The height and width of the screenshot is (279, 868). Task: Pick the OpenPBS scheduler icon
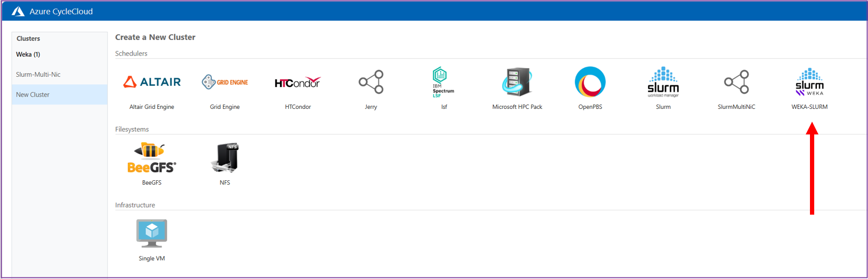click(590, 82)
